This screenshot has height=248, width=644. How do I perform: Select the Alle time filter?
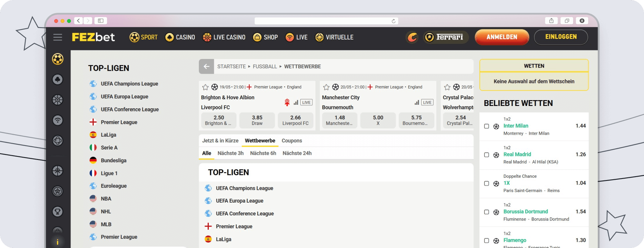pyautogui.click(x=207, y=153)
